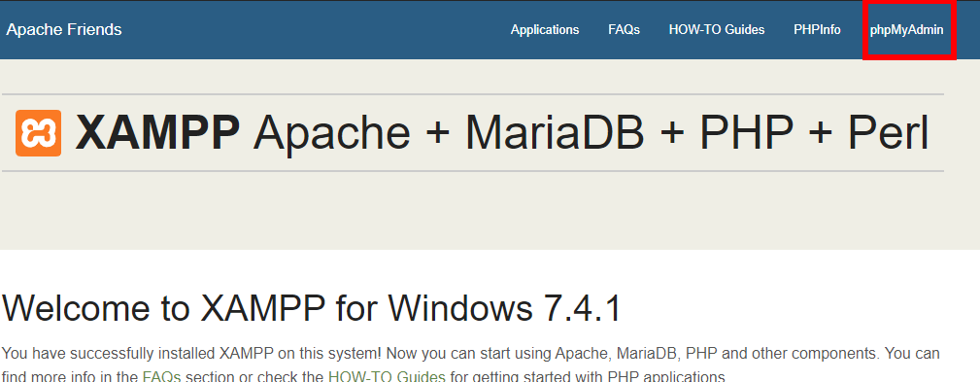
Task: Open the FAQs navigation item
Action: pos(624,29)
